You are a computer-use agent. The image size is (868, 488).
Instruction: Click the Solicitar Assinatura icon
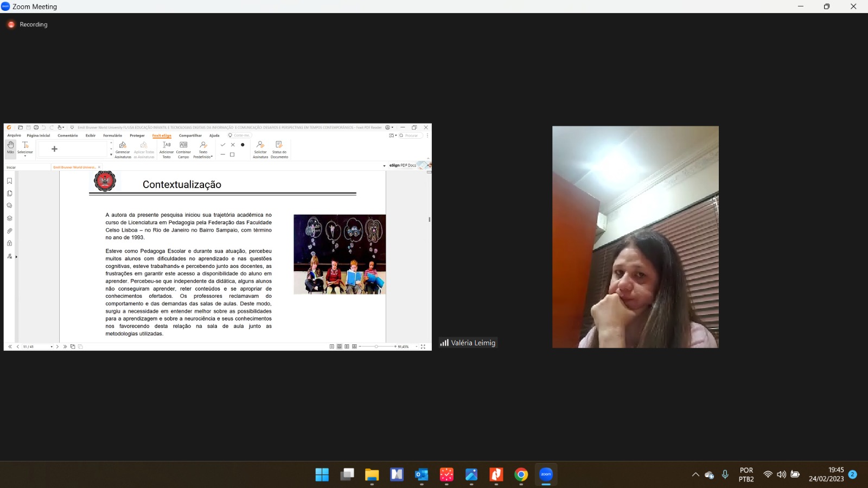point(260,148)
